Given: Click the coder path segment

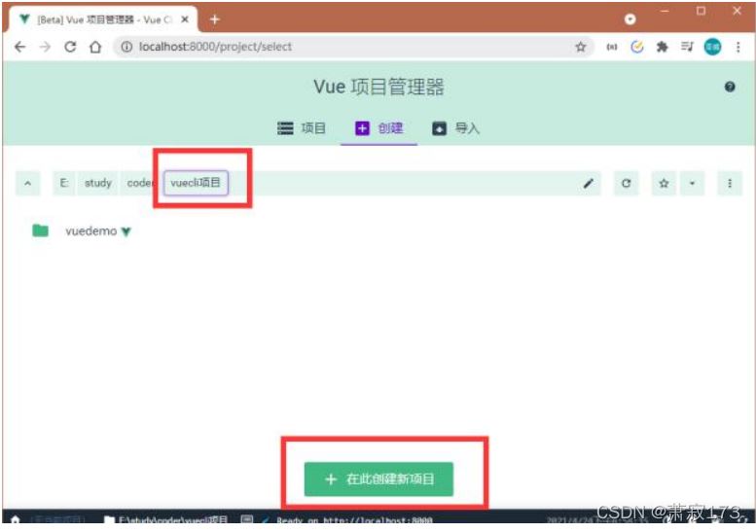Looking at the screenshot, I should coord(140,183).
